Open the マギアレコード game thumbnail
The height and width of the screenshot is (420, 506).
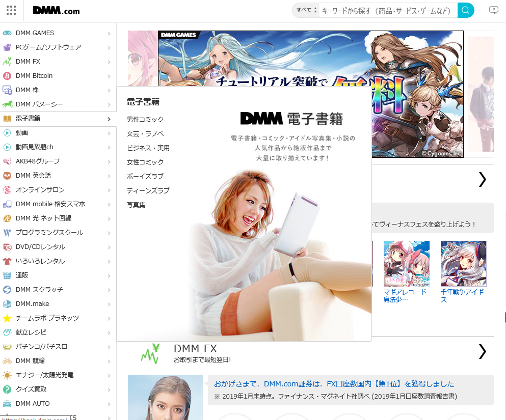(x=406, y=263)
